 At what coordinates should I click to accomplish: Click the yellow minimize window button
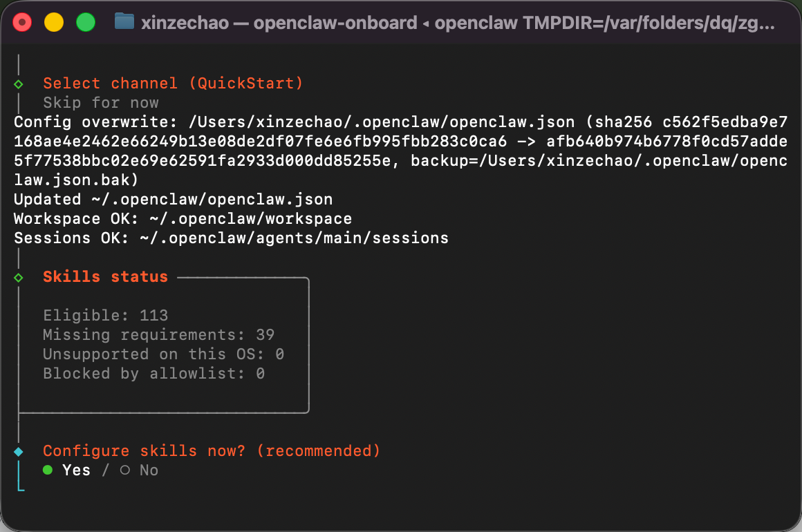click(54, 23)
